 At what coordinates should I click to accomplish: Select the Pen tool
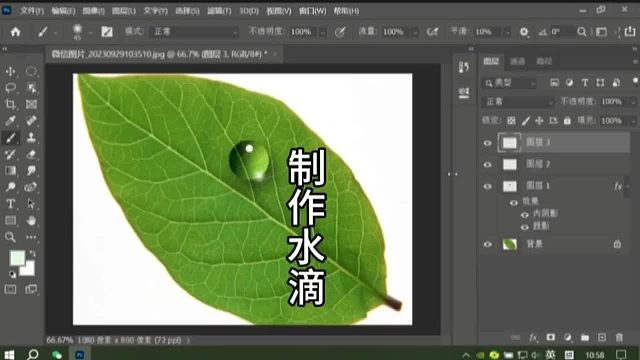point(31,187)
